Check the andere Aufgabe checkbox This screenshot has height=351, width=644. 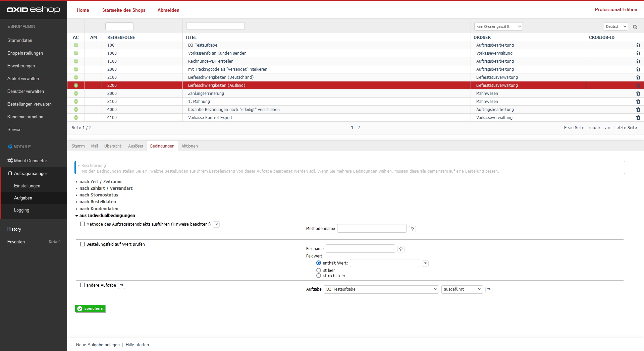coord(83,285)
